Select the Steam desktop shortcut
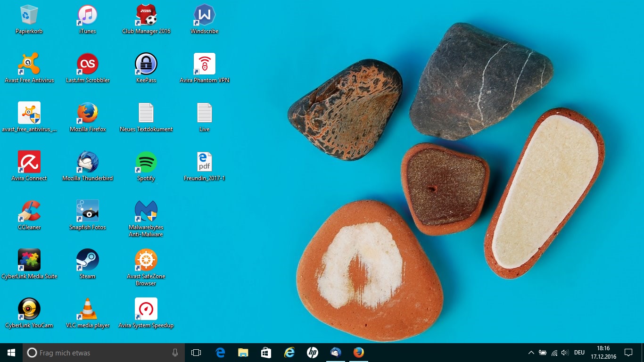Image resolution: width=644 pixels, height=362 pixels. coord(87,264)
